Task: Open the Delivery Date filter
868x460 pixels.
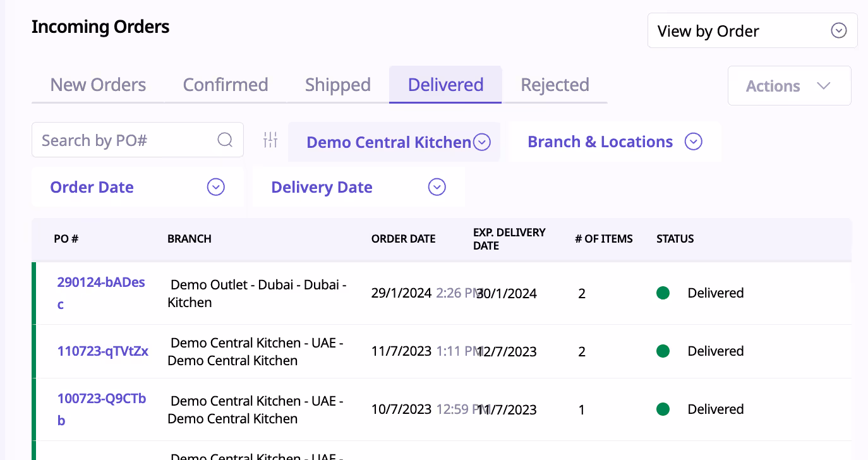Action: click(x=436, y=187)
